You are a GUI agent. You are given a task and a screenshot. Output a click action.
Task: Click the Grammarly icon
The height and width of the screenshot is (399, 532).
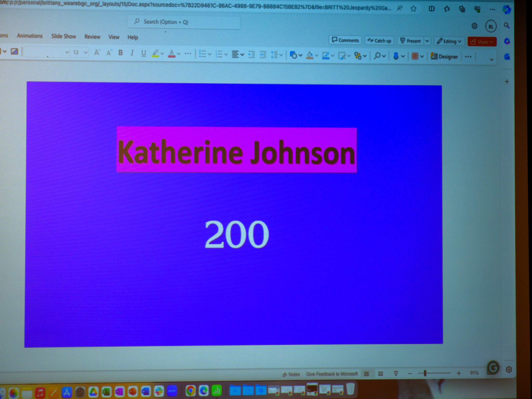tap(493, 368)
